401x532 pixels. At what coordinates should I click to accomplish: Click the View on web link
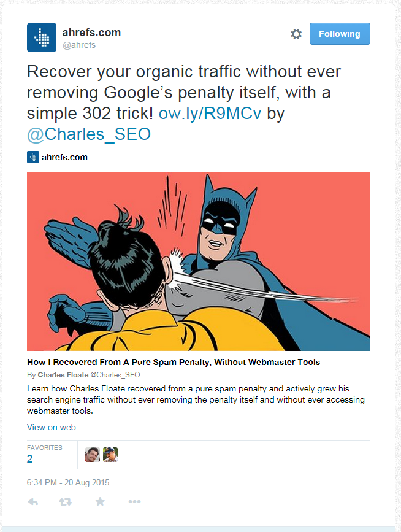52,427
